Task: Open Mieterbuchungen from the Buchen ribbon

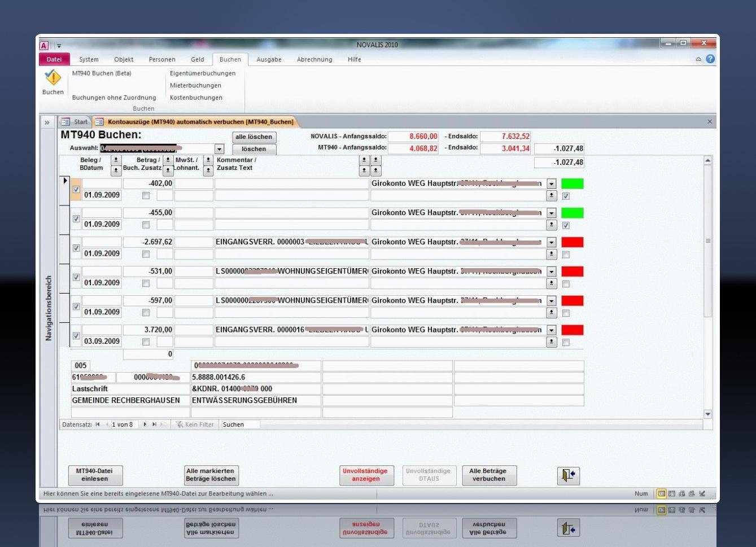Action: coord(195,86)
